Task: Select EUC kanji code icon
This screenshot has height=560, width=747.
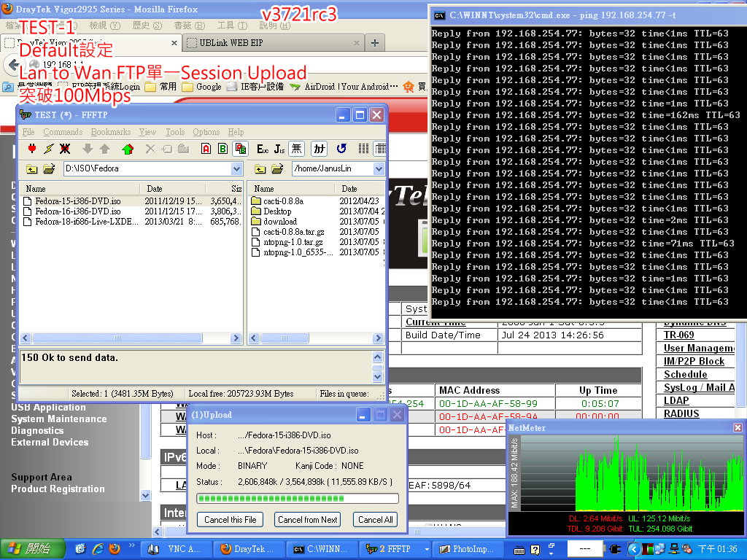Action: pyautogui.click(x=263, y=149)
